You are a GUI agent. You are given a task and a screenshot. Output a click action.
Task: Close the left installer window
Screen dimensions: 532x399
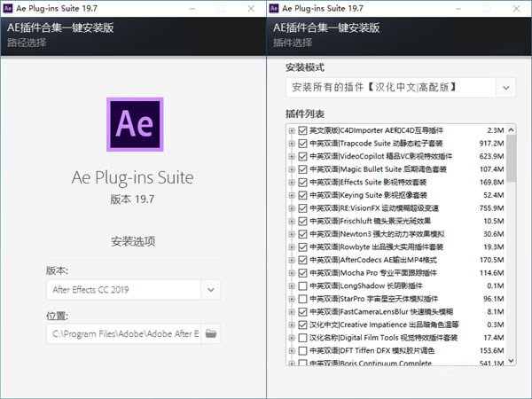click(x=252, y=8)
